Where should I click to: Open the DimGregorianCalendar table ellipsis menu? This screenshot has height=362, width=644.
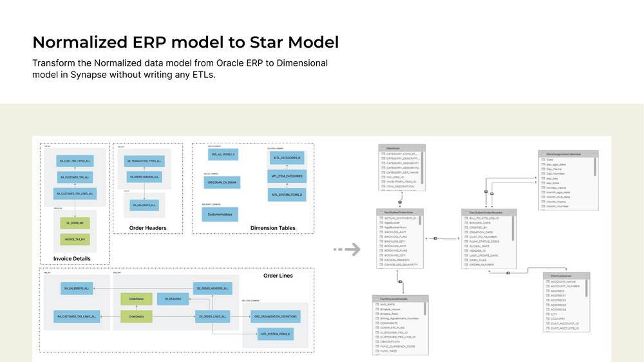[x=594, y=154]
